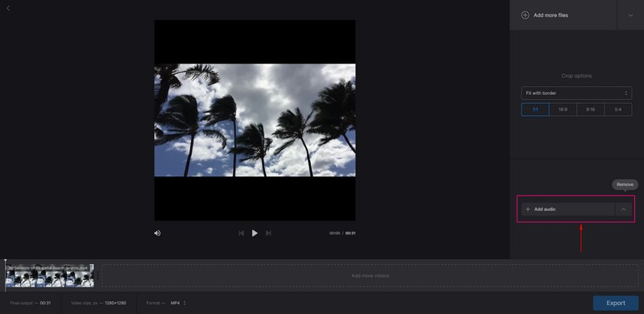Click the plus circle icon in Add more files
This screenshot has width=644, height=314.
[x=525, y=15]
